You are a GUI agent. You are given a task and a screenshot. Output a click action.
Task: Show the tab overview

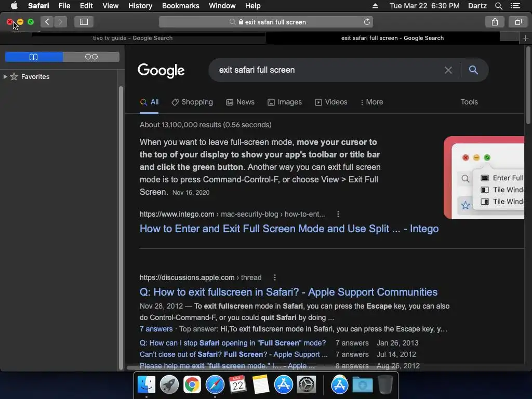pos(518,22)
